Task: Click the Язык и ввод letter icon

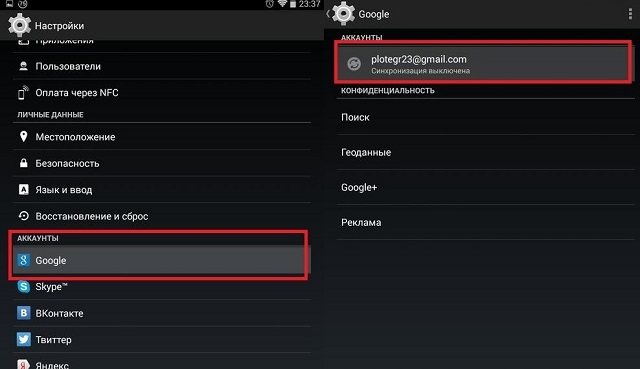Action: click(x=24, y=189)
